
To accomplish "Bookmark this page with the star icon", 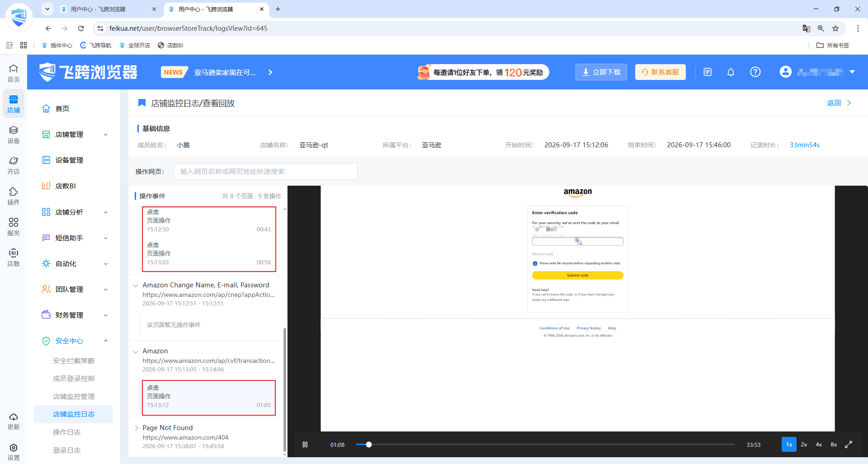I will [835, 28].
